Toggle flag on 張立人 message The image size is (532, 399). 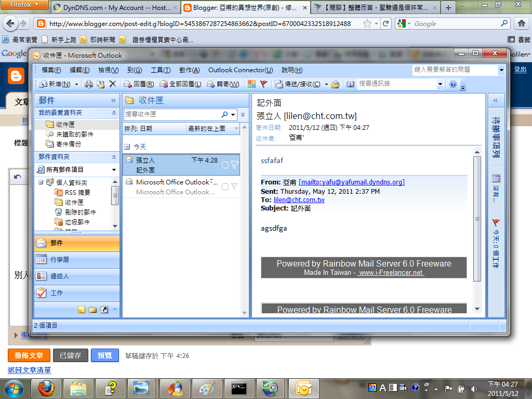click(234, 165)
